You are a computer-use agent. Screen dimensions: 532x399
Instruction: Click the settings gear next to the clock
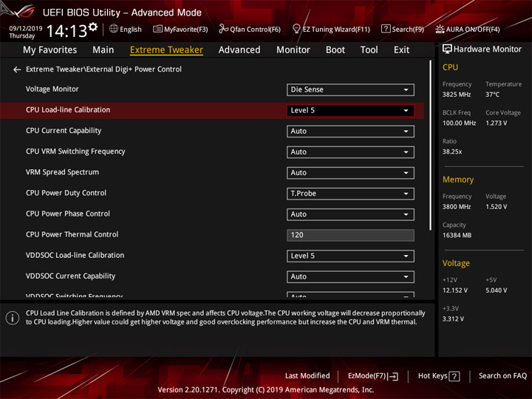(93, 27)
